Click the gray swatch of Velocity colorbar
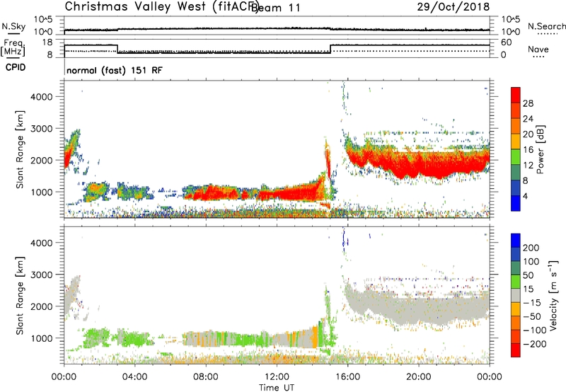Viewport: 566px width, 392px height. point(516,296)
